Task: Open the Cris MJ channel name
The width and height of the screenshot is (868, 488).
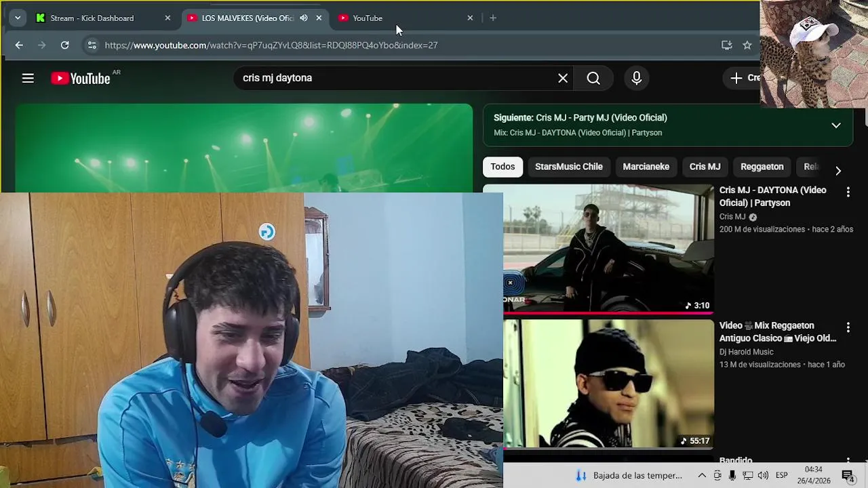Action: [732, 217]
